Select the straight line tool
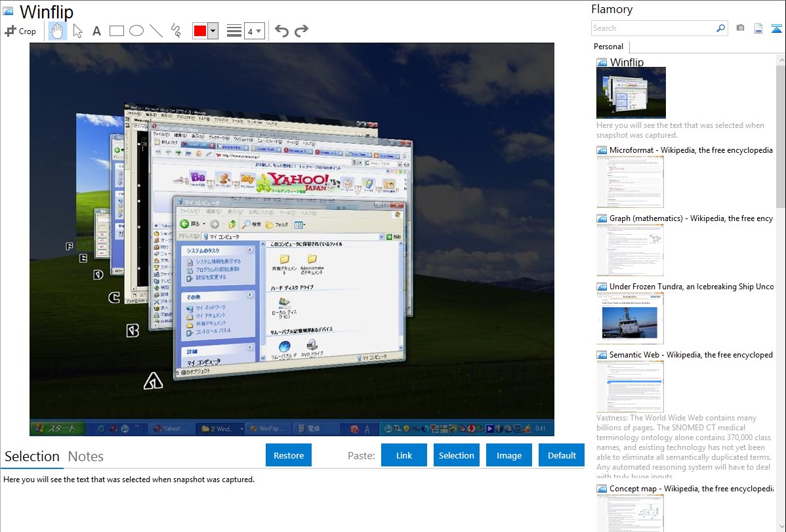 pyautogui.click(x=156, y=31)
